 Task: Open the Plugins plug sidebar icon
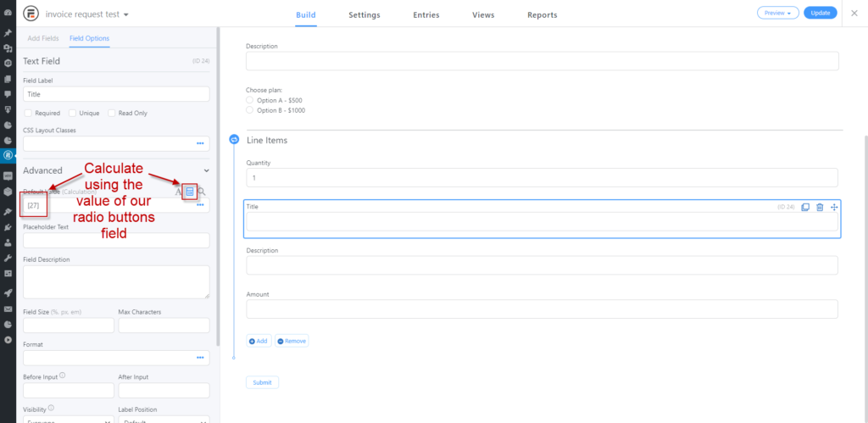click(x=8, y=227)
